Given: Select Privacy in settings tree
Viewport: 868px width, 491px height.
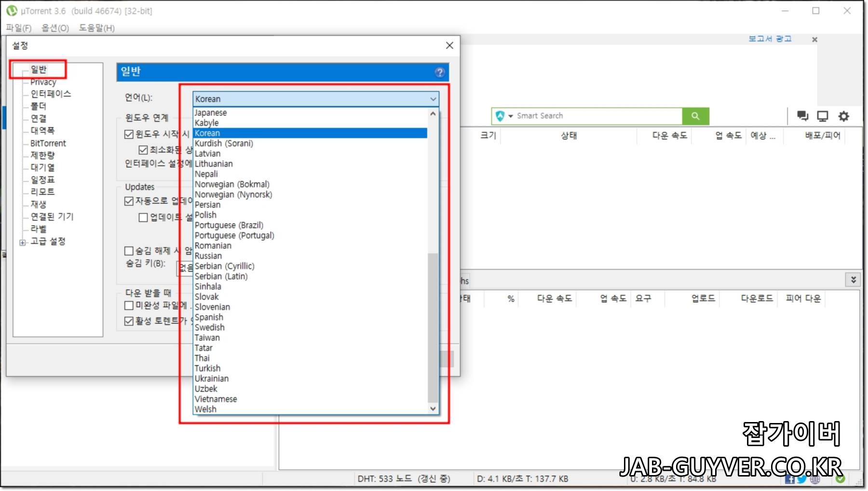Looking at the screenshot, I should [x=43, y=82].
